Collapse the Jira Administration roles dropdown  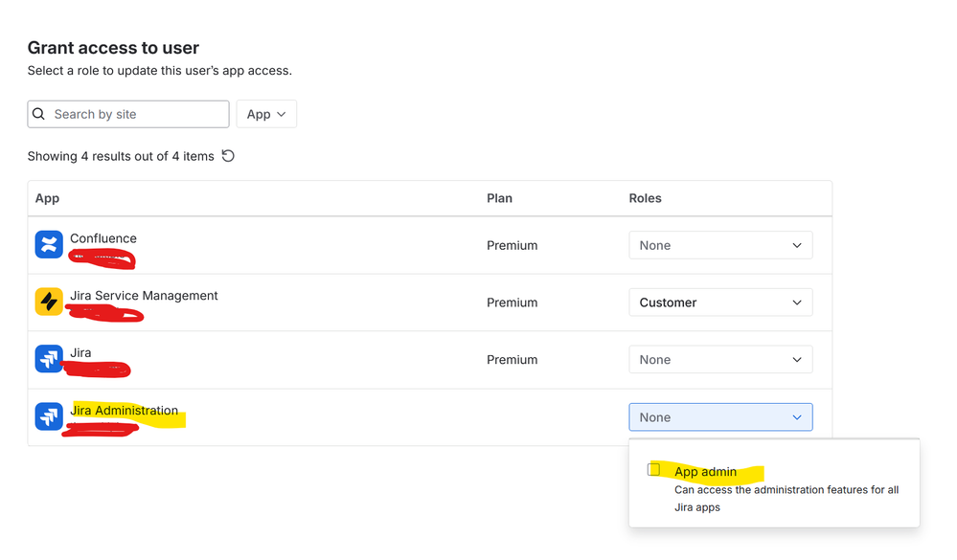click(720, 417)
